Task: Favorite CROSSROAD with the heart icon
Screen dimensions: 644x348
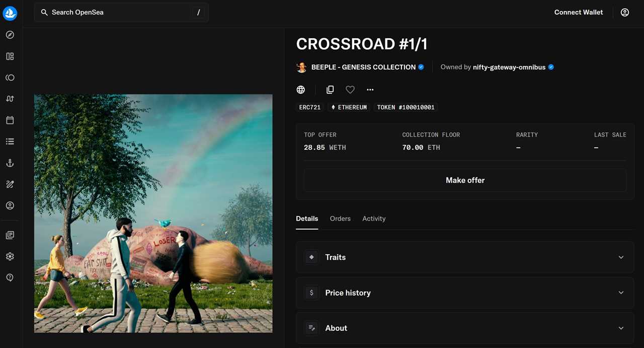Action: (350, 89)
